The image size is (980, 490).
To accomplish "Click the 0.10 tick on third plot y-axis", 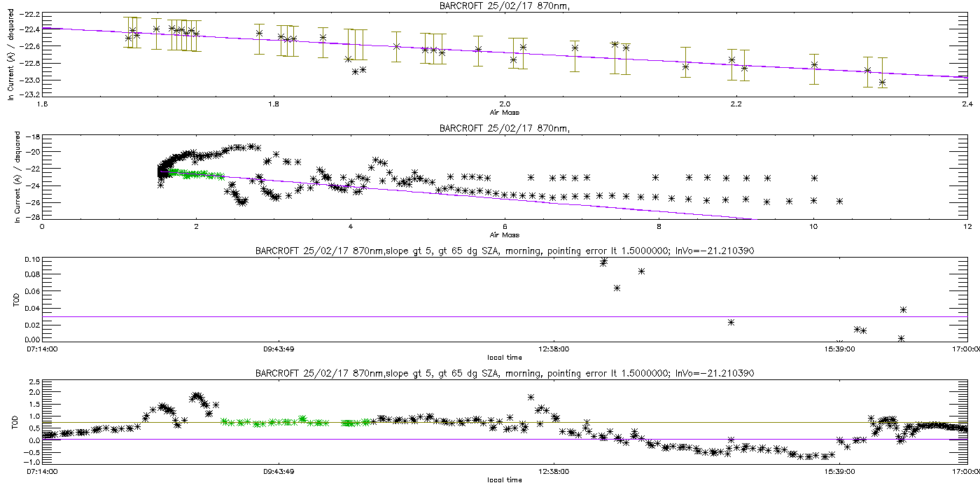I will (x=31, y=260).
